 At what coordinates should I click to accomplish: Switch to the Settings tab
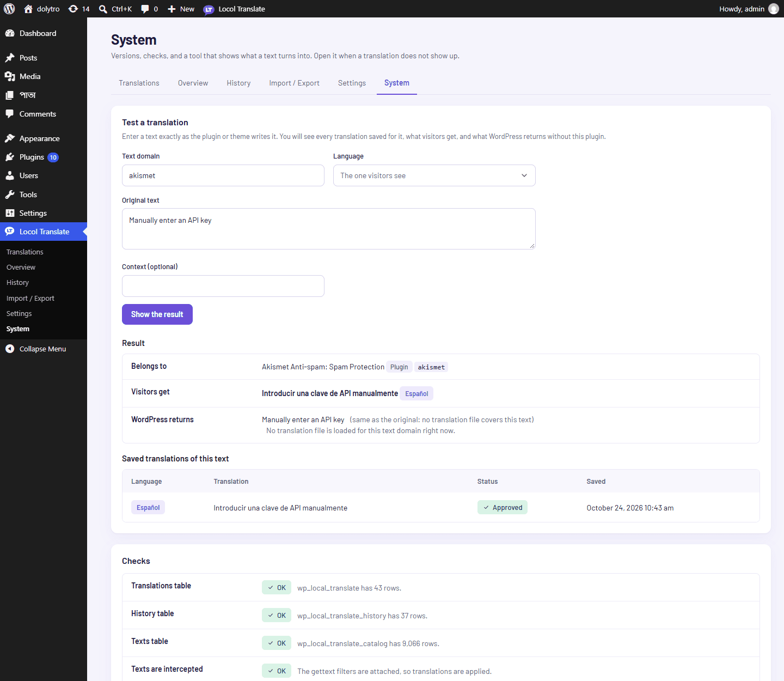(x=352, y=83)
